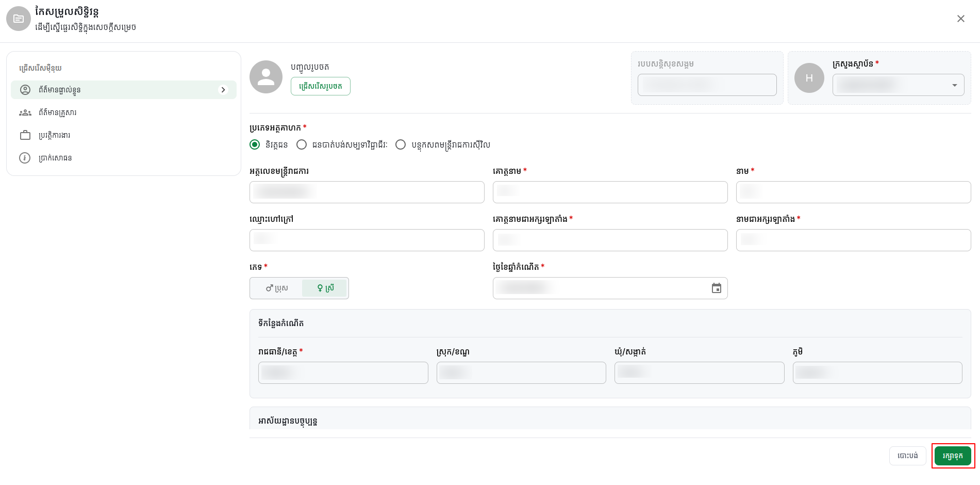This screenshot has width=980, height=485.
Task: Expand the ព័ត៌មានផ្ទាល់ខ្លួន chevron
Action: pos(223,90)
